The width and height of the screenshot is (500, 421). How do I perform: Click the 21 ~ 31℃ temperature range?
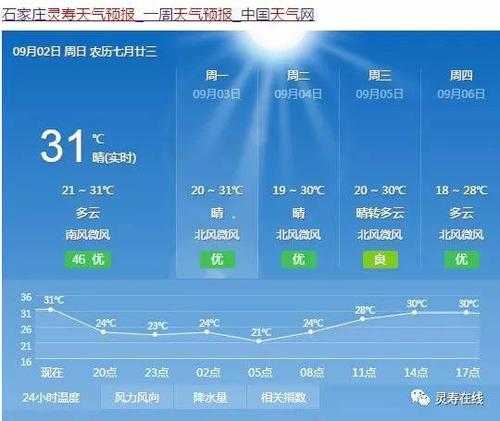[88, 190]
